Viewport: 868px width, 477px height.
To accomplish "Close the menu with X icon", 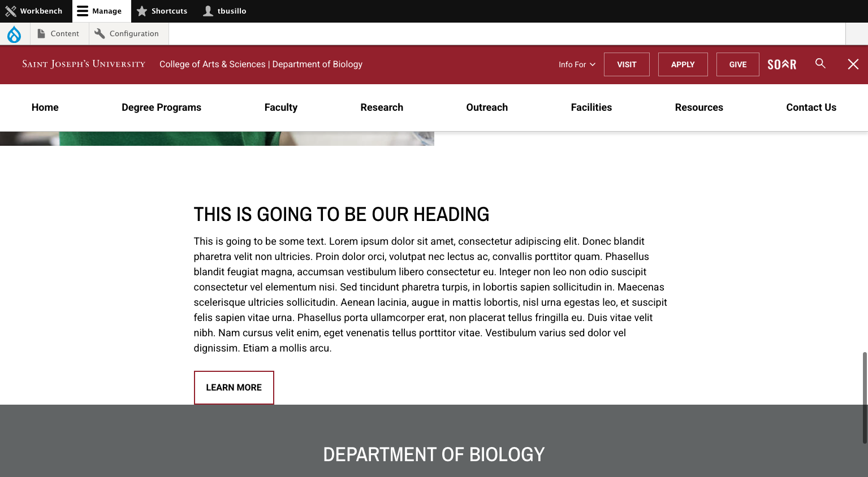I will coord(853,64).
